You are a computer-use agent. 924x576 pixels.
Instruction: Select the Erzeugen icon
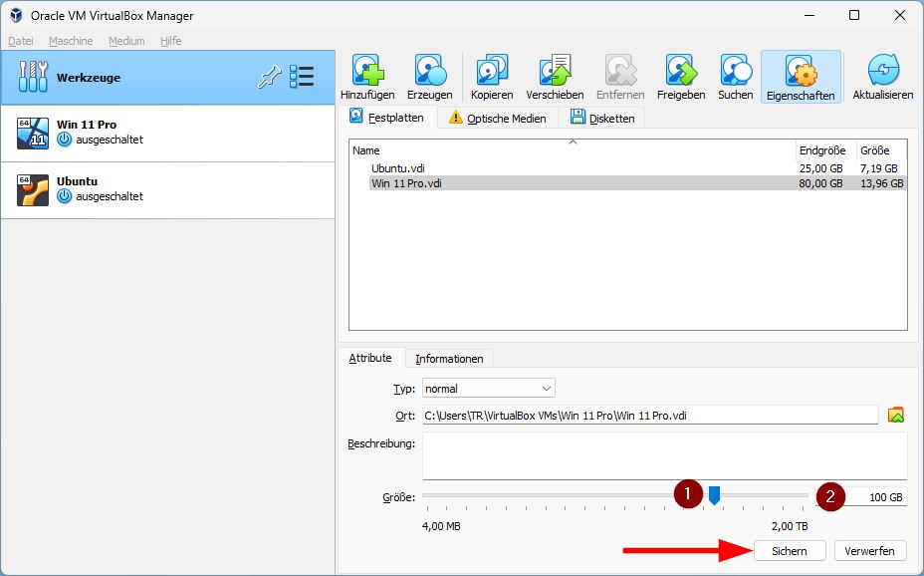tap(430, 70)
